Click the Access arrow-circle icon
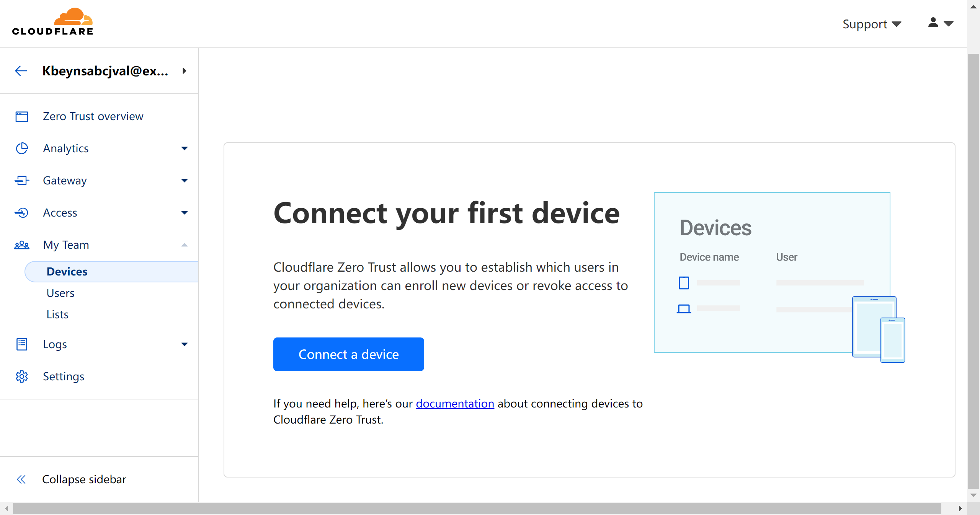The image size is (980, 515). click(22, 213)
